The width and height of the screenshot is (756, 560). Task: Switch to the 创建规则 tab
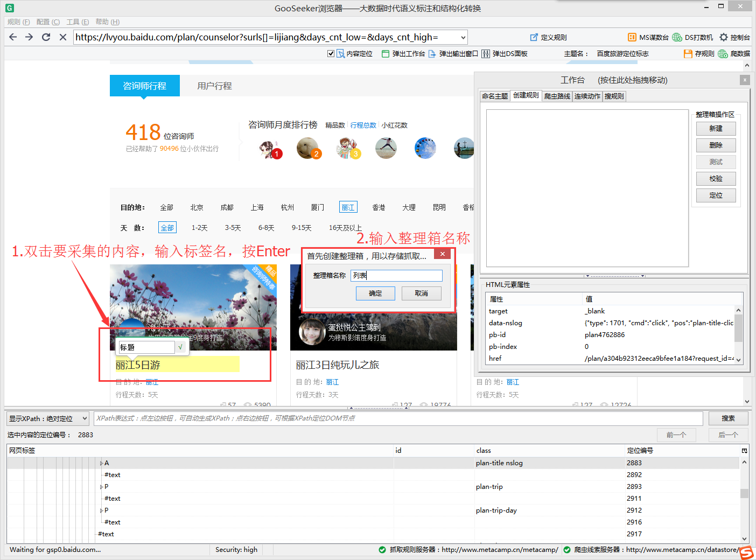[526, 95]
